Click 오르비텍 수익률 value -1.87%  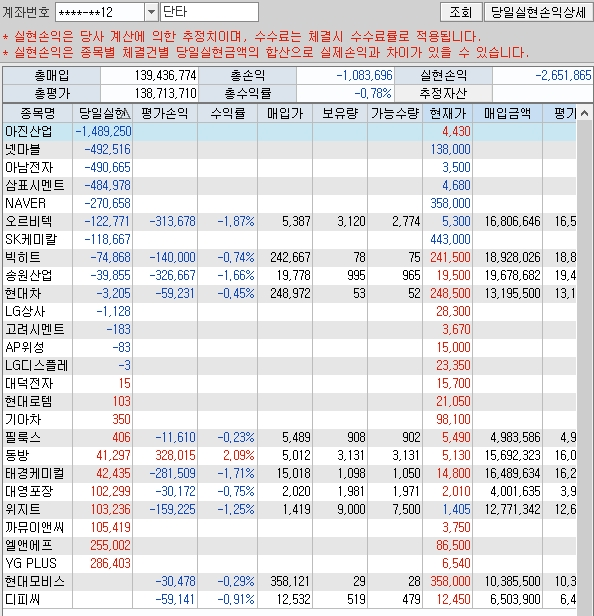(236, 222)
